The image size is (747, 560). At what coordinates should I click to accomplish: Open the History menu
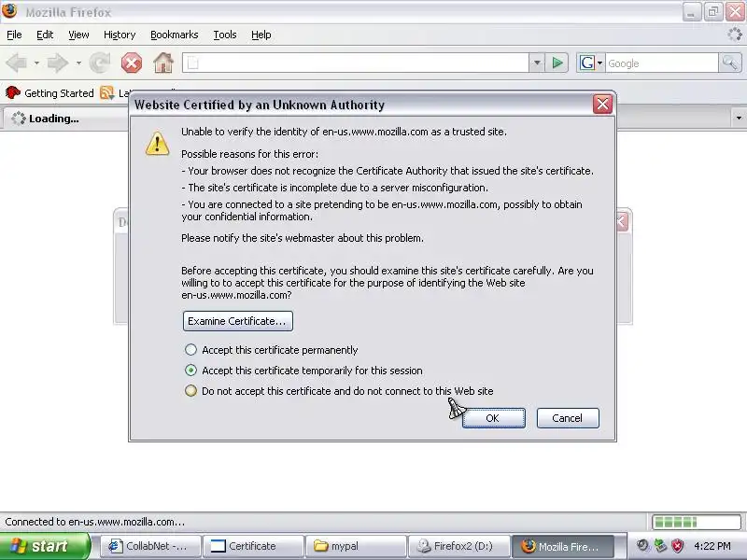pos(120,35)
